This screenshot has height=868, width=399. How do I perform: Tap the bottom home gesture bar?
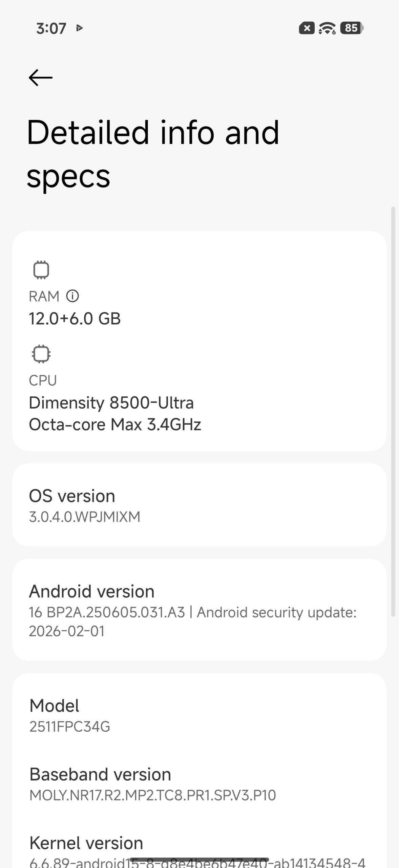click(x=199, y=860)
